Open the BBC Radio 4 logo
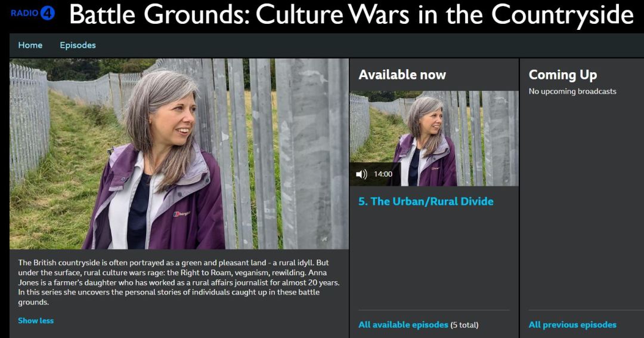 33,13
